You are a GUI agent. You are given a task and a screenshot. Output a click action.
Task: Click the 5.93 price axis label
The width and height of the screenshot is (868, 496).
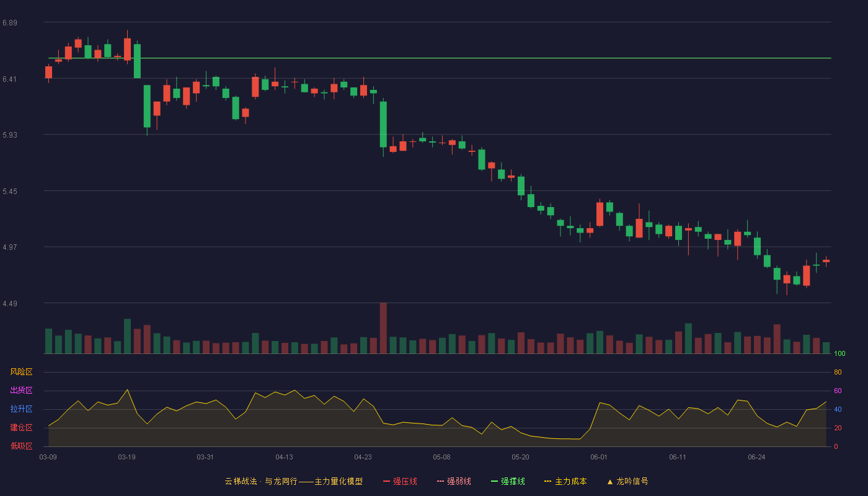10,135
